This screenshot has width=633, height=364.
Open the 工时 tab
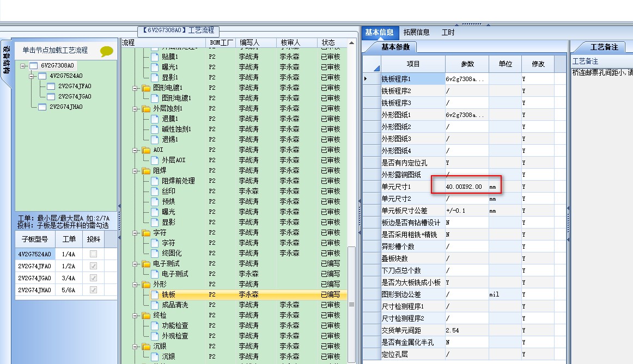click(448, 32)
